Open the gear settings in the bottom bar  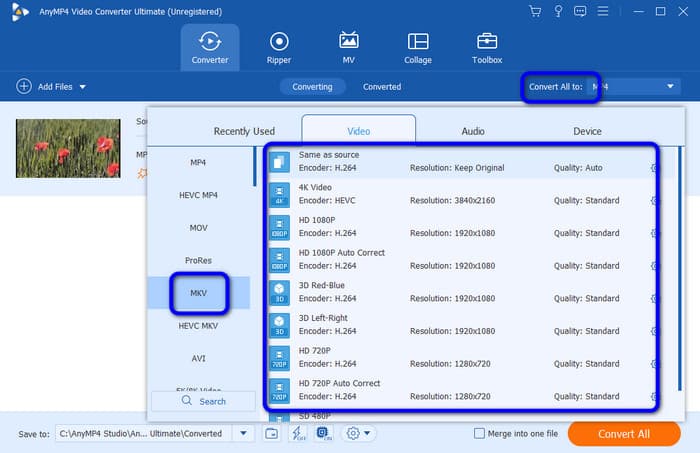click(x=353, y=433)
